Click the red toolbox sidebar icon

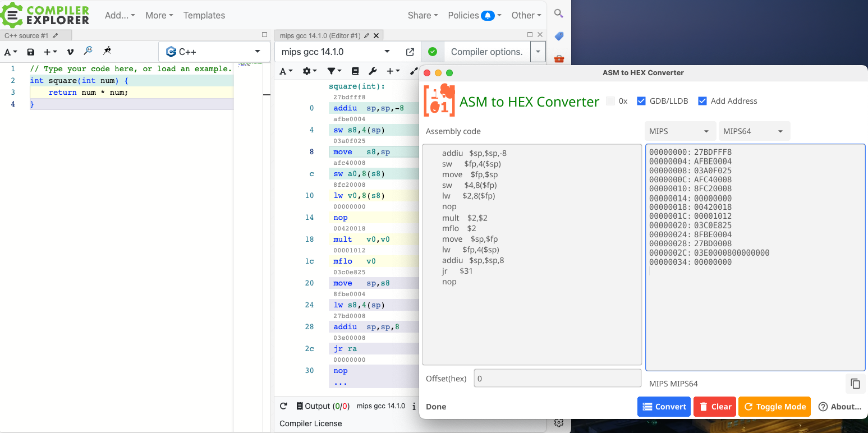pos(559,58)
